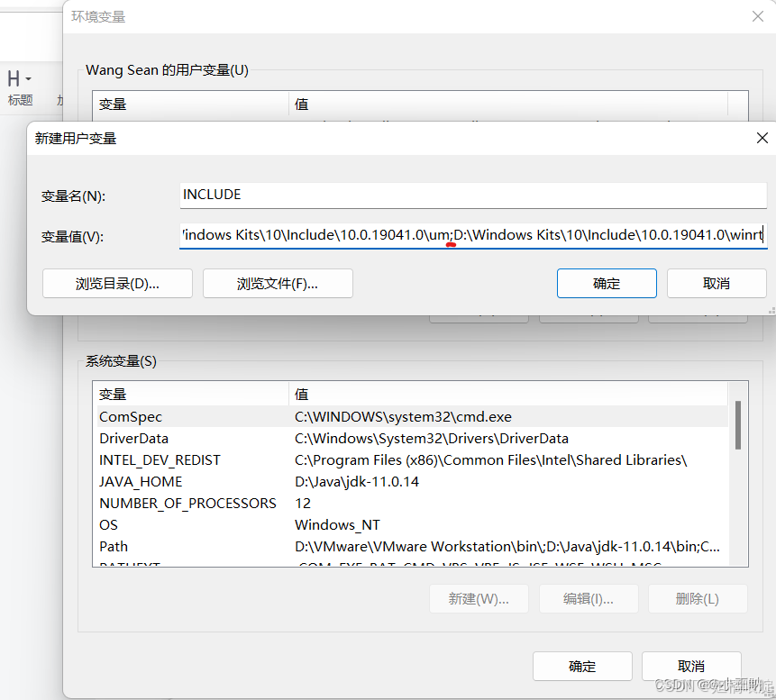Cancel the 新建用户变量 dialog via 取消
Image resolution: width=776 pixels, height=700 pixels.
(717, 283)
